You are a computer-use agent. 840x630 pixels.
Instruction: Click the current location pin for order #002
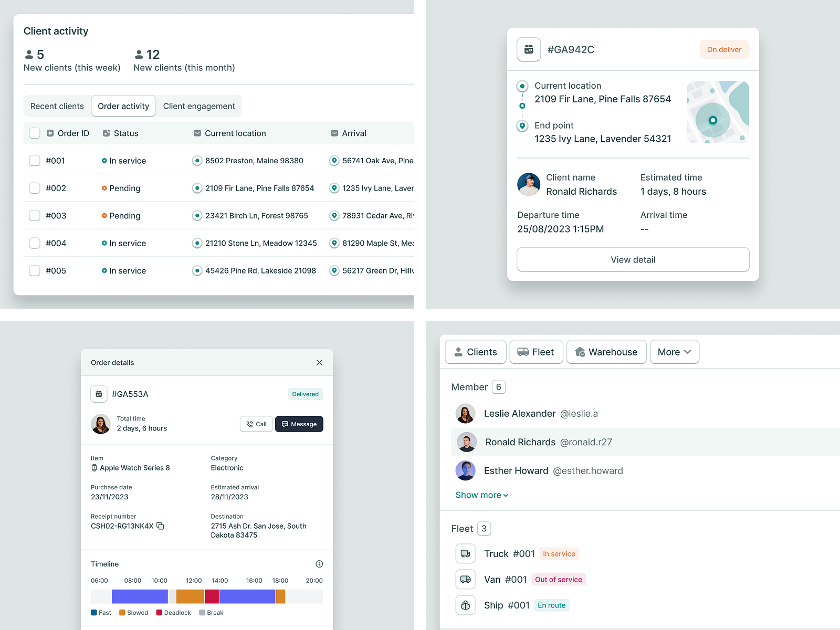pos(197,187)
